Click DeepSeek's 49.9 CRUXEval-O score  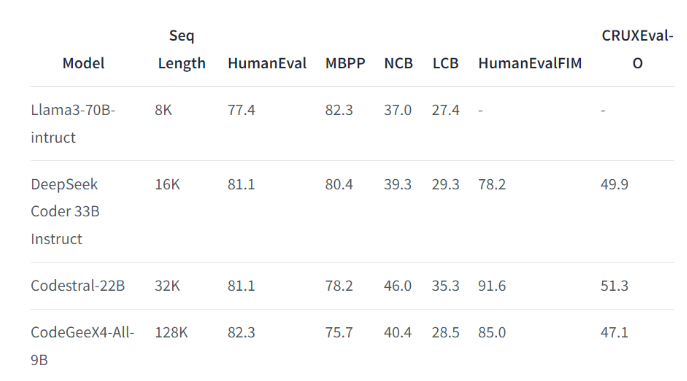tap(614, 184)
